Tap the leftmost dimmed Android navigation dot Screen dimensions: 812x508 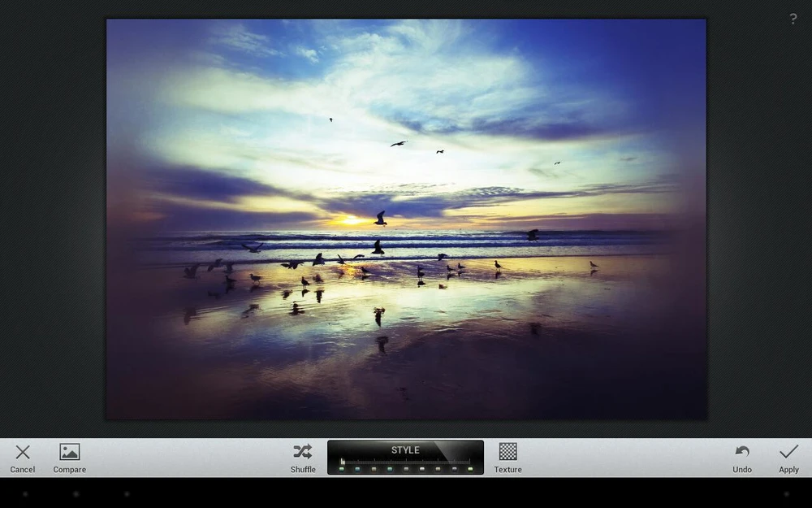(25, 493)
